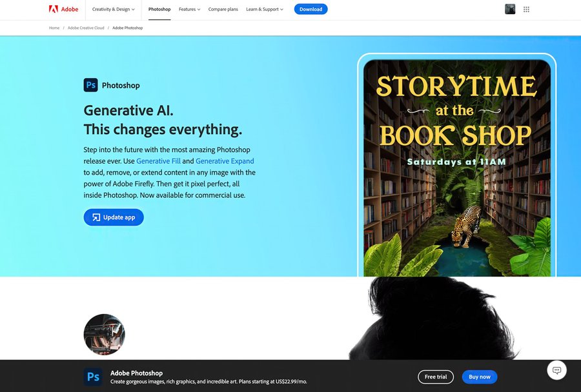This screenshot has height=392, width=581.
Task: Click the Storytime at the Book Shop image
Action: coord(457,168)
